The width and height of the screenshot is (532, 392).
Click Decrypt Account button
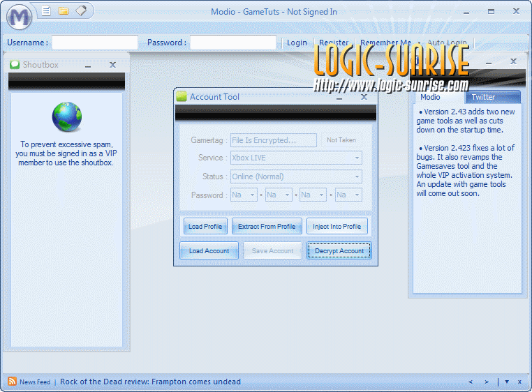[x=339, y=250]
